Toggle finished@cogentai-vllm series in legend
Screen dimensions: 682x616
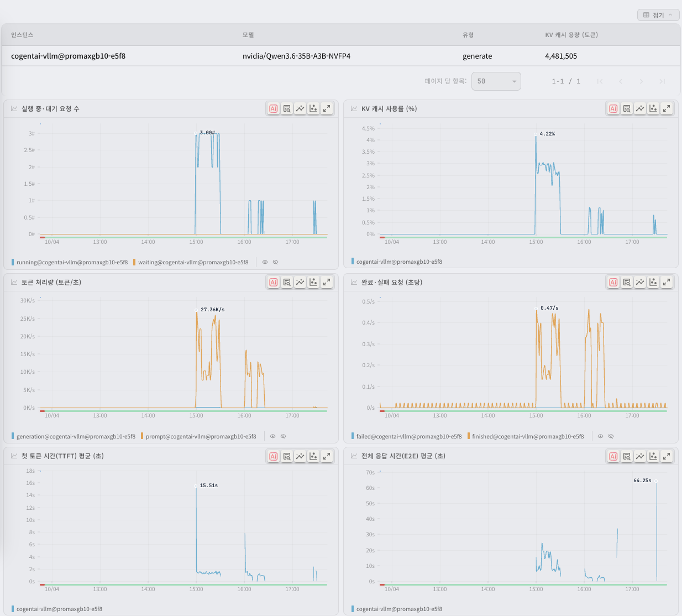(525, 436)
